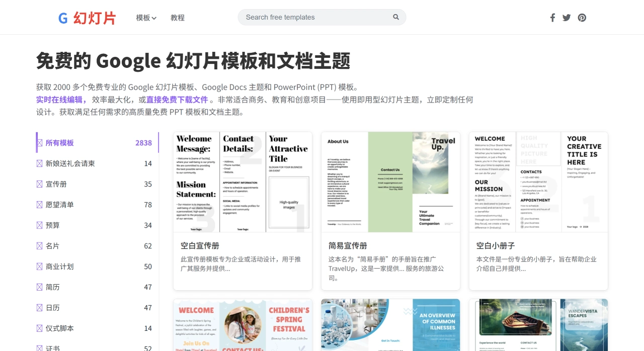644x351 pixels.
Task: Click the 34 count for 预算
Action: [148, 225]
